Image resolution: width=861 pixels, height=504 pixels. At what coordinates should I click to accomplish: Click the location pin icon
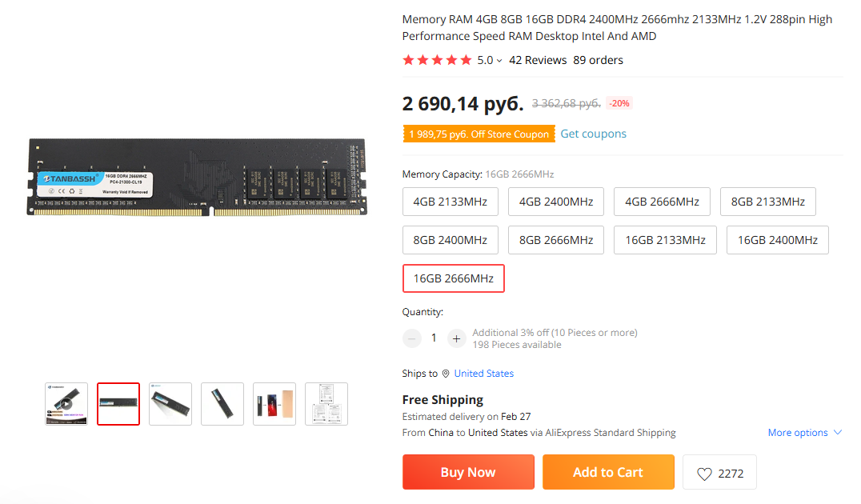click(x=446, y=374)
